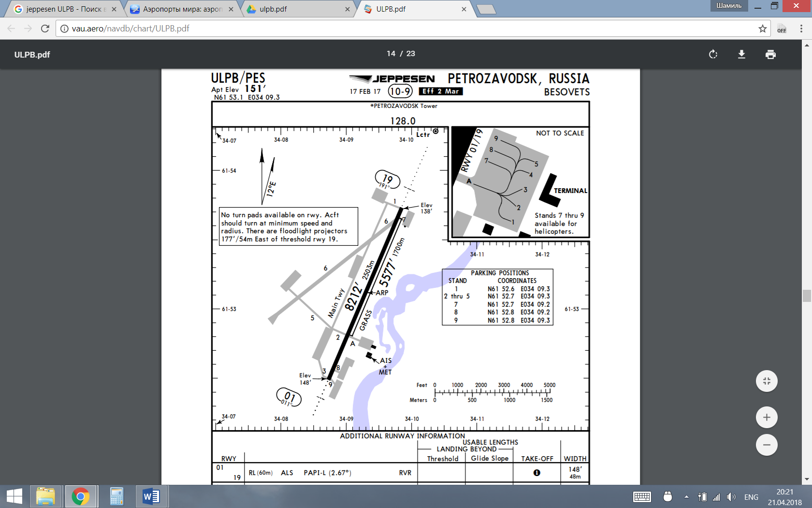Screen dimensions: 812x508
Task: Go forward in browser history
Action: point(28,29)
